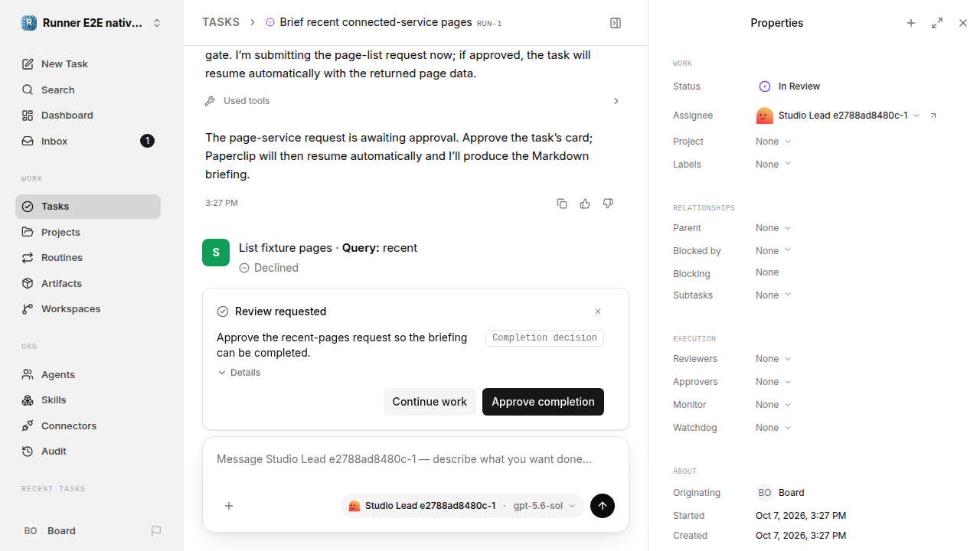The width and height of the screenshot is (980, 551).
Task: Expand the Used tools row
Action: pos(413,101)
